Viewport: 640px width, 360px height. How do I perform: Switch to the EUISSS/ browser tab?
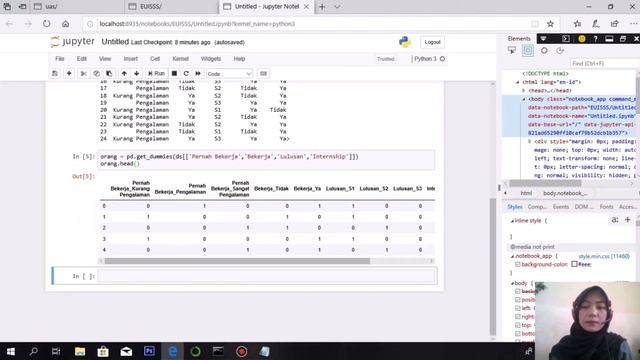pos(171,7)
